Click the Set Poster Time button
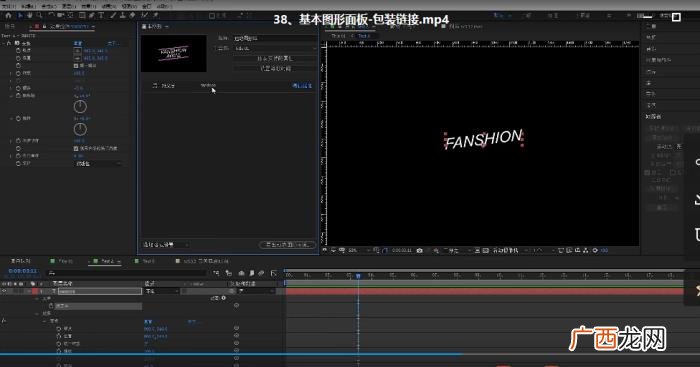 [275, 68]
